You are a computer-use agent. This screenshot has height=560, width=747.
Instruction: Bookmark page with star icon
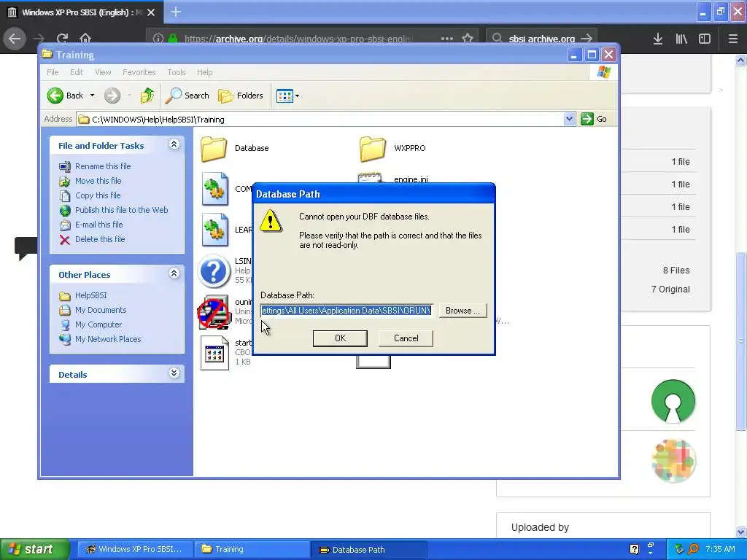click(x=468, y=39)
